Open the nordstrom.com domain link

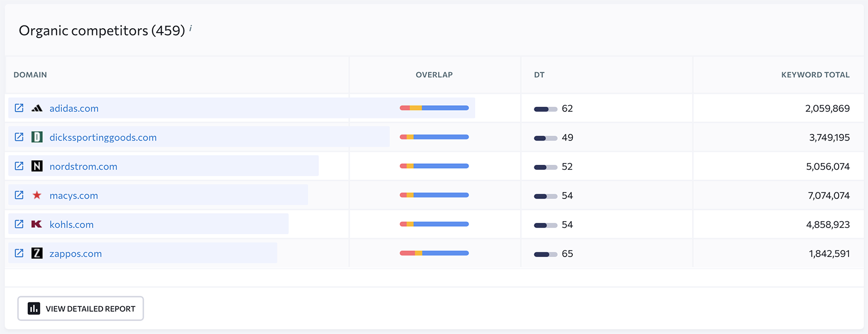pos(84,166)
